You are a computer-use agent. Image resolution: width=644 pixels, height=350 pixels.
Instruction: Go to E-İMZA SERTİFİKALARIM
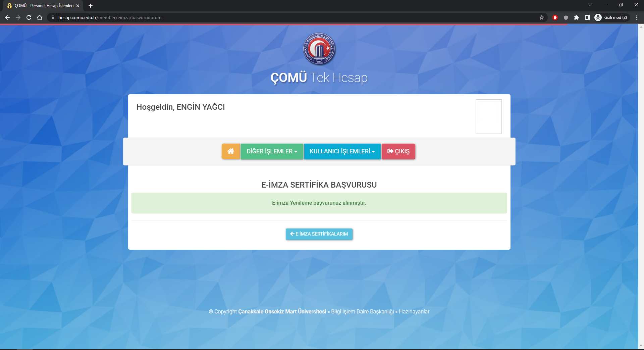pyautogui.click(x=319, y=234)
